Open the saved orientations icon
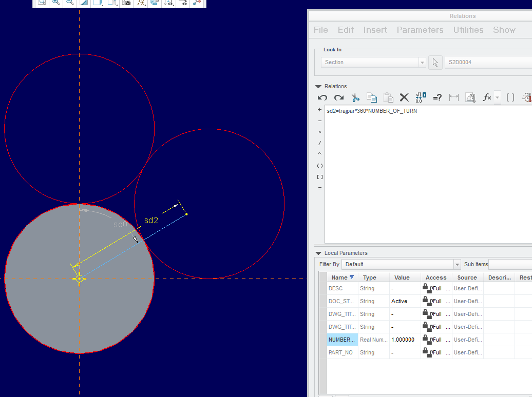The height and width of the screenshot is (397, 532). [x=112, y=3]
